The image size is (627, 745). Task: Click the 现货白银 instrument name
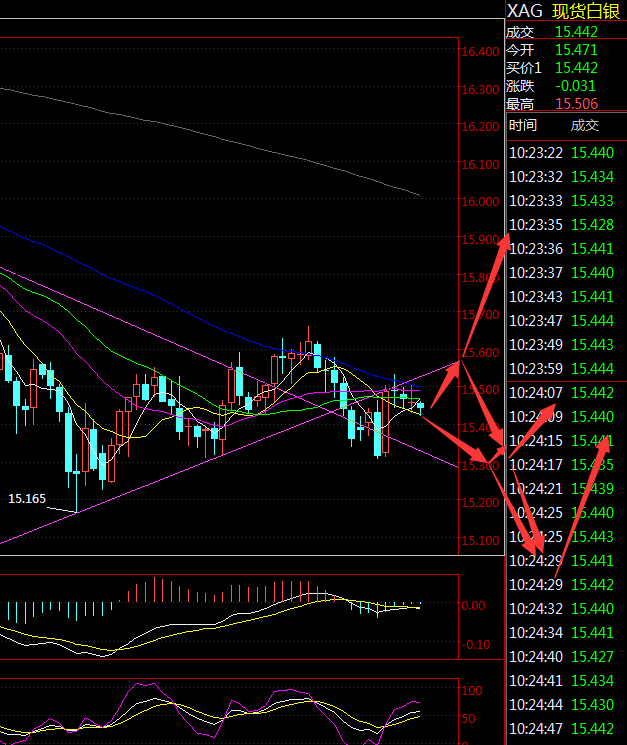click(589, 11)
